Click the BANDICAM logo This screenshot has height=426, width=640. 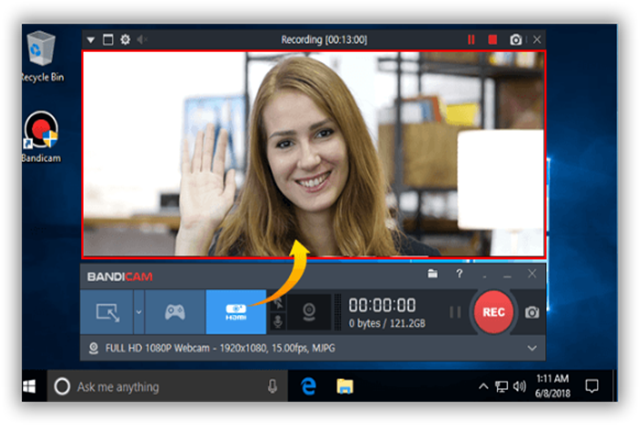coord(120,277)
